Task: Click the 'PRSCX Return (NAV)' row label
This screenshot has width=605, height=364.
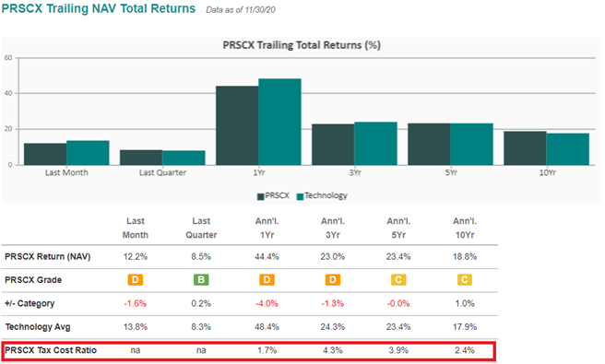Action: coord(47,257)
